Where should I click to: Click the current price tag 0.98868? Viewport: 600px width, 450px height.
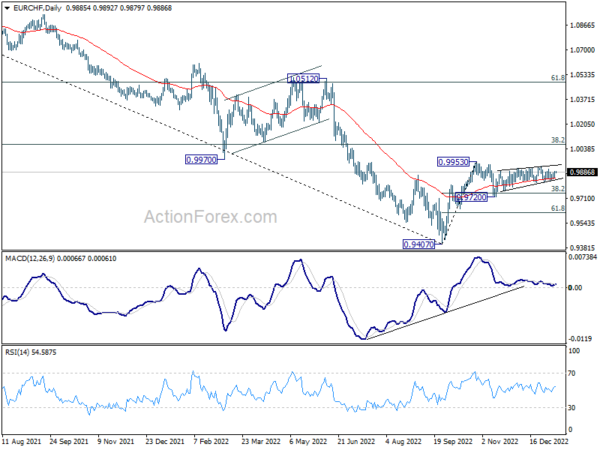pyautogui.click(x=582, y=173)
